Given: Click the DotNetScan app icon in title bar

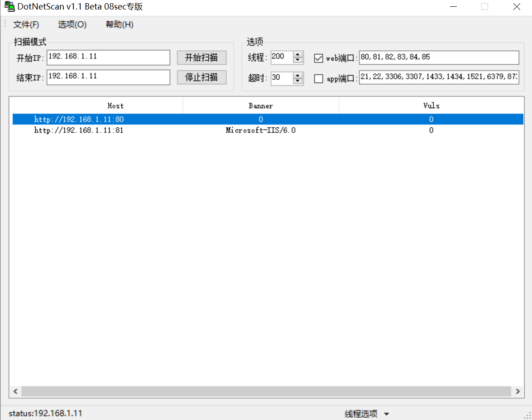Looking at the screenshot, I should pyautogui.click(x=9, y=7).
